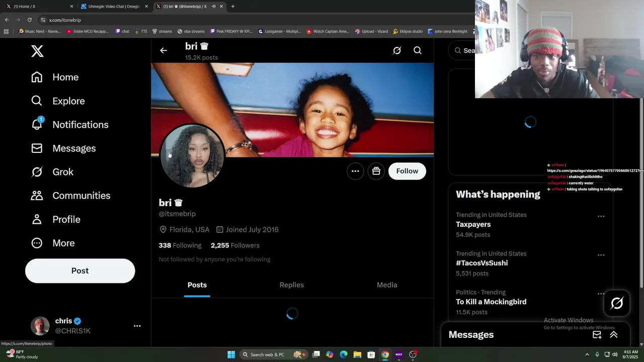Open the volume icon in system tray

(615, 354)
